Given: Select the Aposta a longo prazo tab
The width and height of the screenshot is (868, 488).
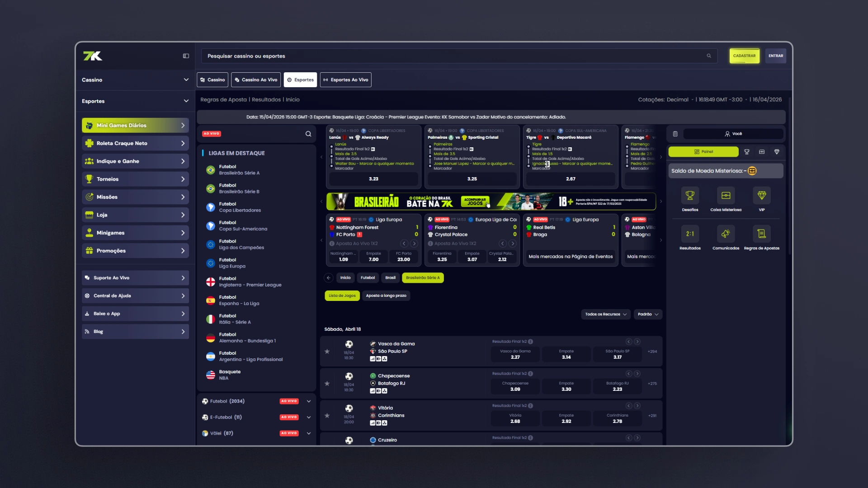Looking at the screenshot, I should (386, 296).
